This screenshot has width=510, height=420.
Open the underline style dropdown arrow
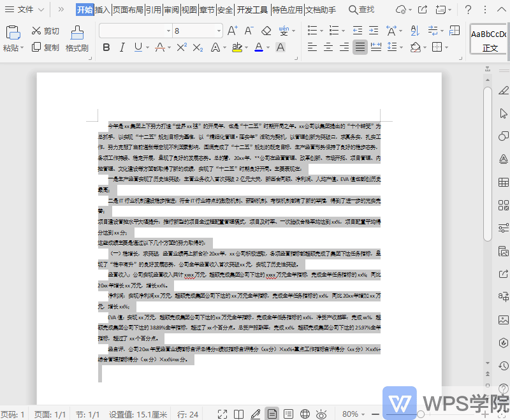pos(147,48)
